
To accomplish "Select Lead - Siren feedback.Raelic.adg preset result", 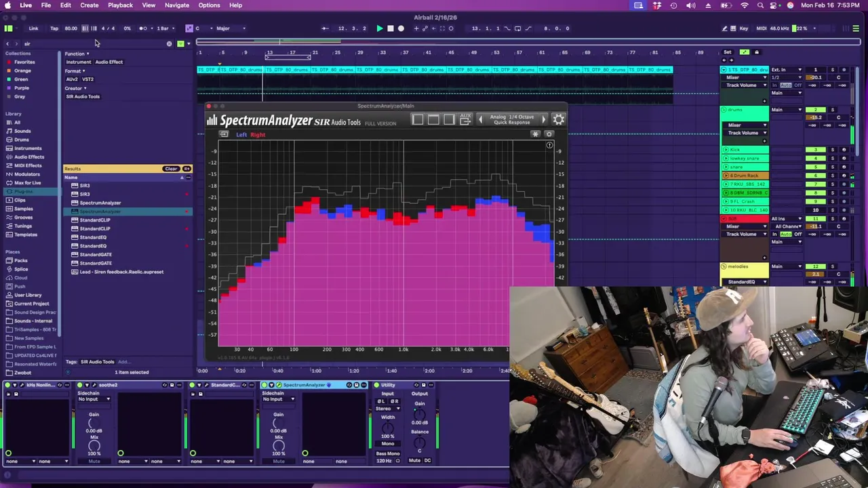I will click(121, 272).
